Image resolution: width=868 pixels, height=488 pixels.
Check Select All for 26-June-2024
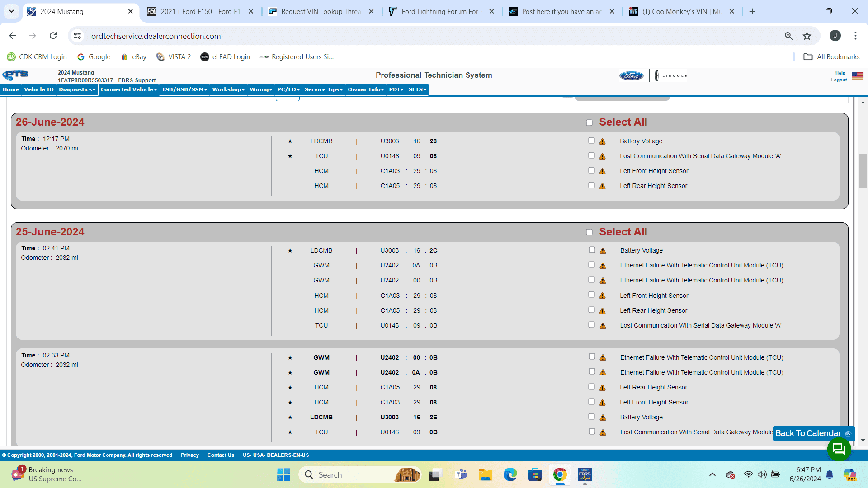click(589, 123)
